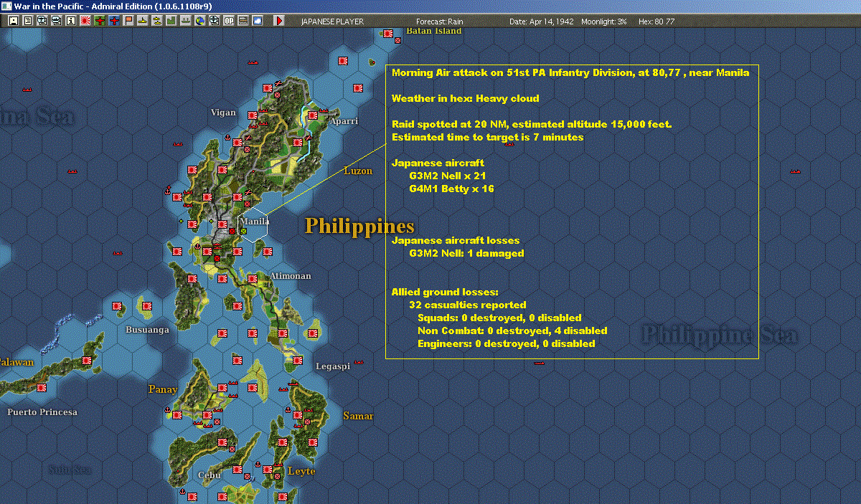861x504 pixels.
Task: Open the globe map toolbar icon
Action: coord(200,21)
